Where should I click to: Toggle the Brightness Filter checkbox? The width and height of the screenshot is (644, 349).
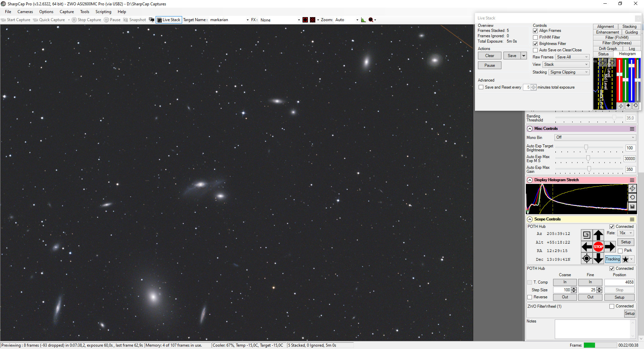[535, 44]
